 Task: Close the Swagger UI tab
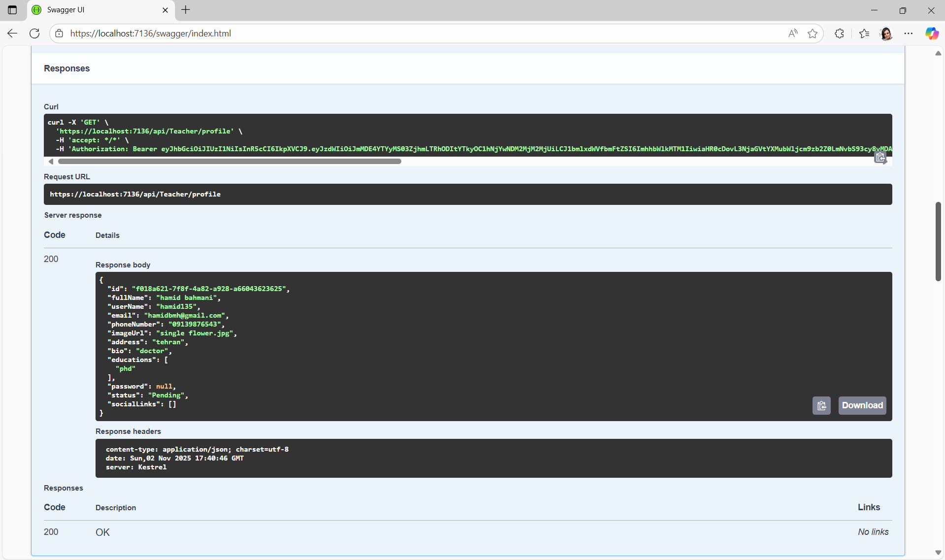165,10
